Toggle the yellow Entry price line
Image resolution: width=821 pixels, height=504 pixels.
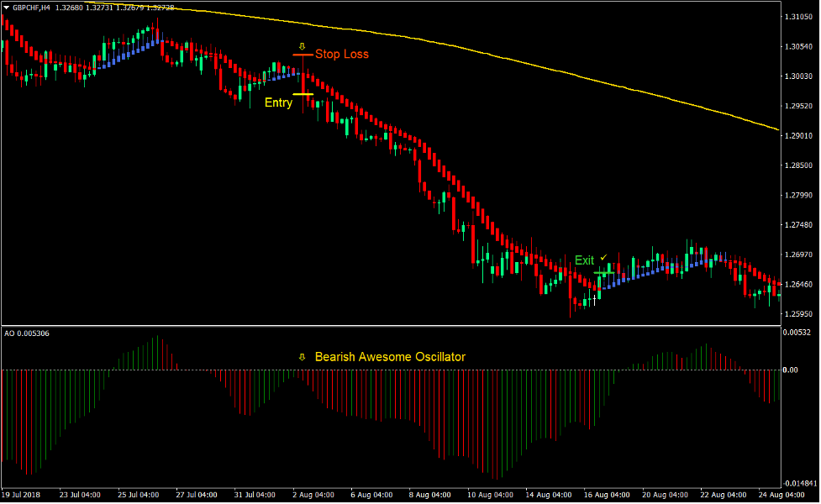(x=303, y=94)
